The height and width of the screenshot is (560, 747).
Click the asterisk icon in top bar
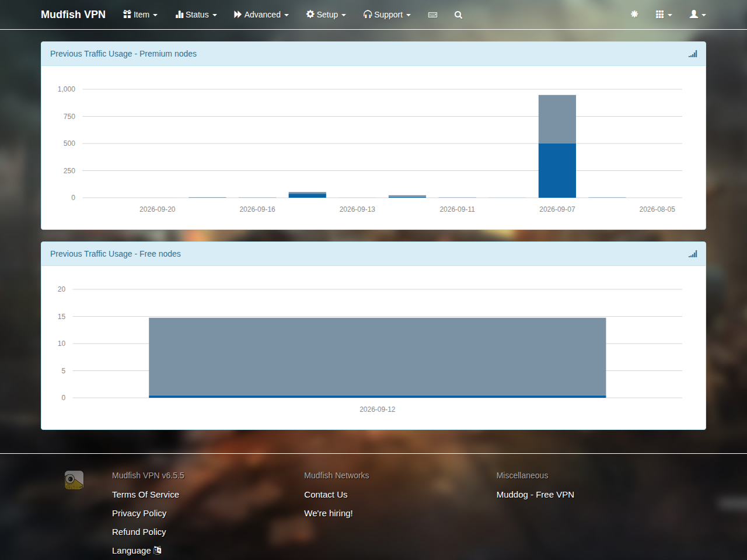click(x=634, y=14)
